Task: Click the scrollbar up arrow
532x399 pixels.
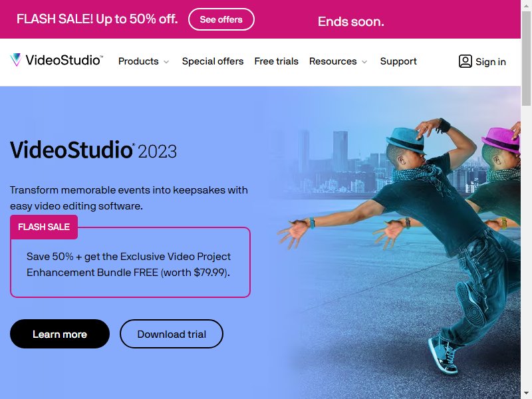Action: click(x=526, y=5)
